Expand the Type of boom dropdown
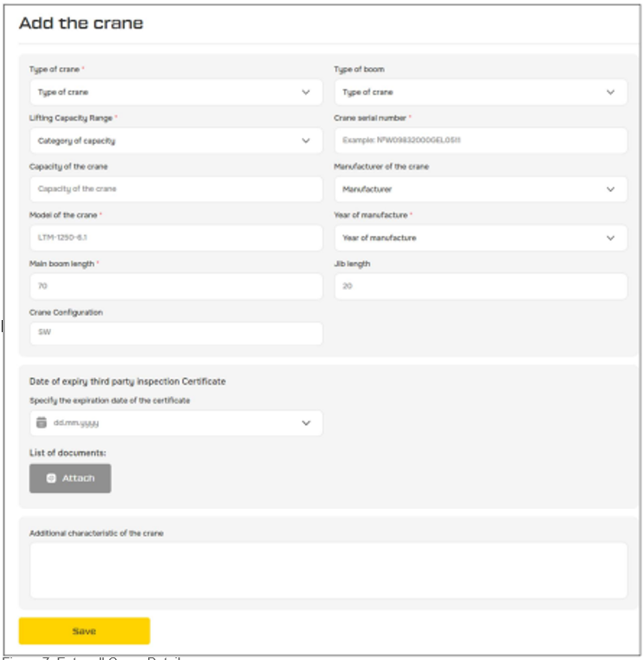This screenshot has width=644, height=660. pyautogui.click(x=480, y=92)
